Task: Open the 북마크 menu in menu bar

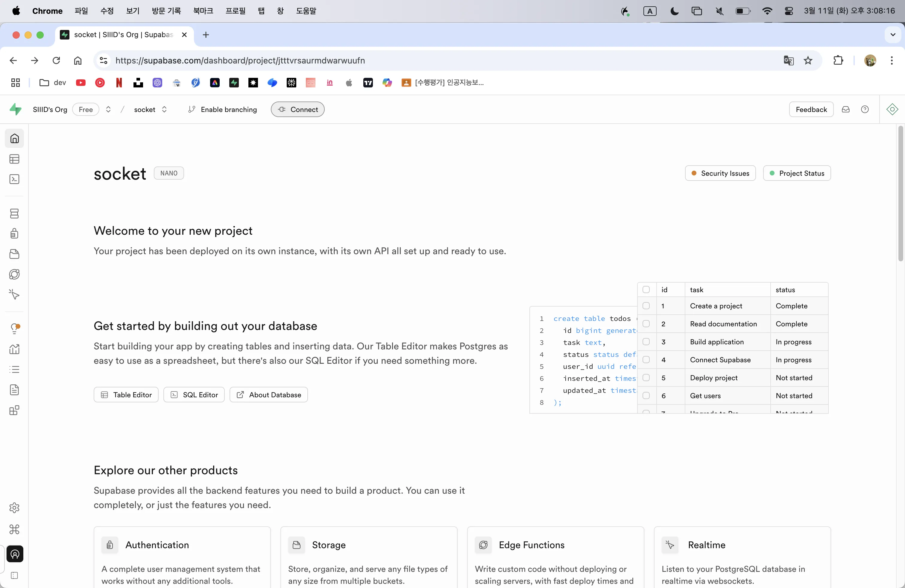Action: (x=203, y=11)
